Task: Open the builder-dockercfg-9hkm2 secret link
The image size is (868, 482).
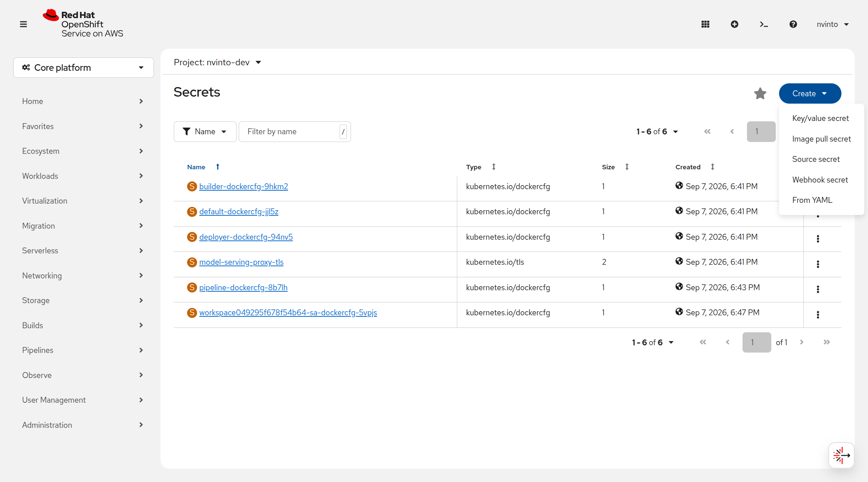Action: click(x=244, y=187)
